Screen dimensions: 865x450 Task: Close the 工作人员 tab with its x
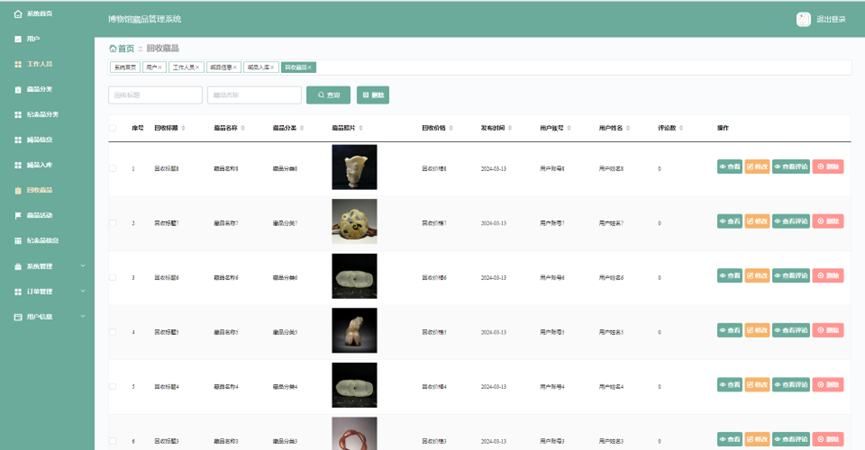[x=197, y=67]
